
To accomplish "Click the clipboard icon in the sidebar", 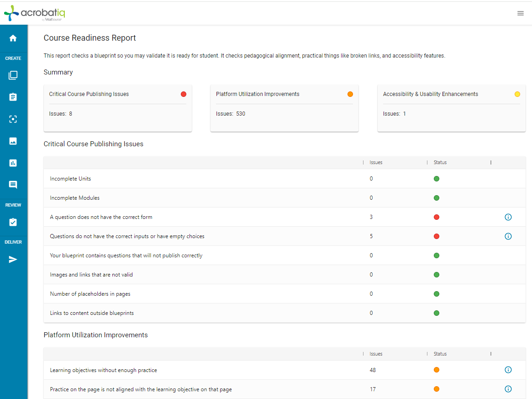I will point(14,97).
